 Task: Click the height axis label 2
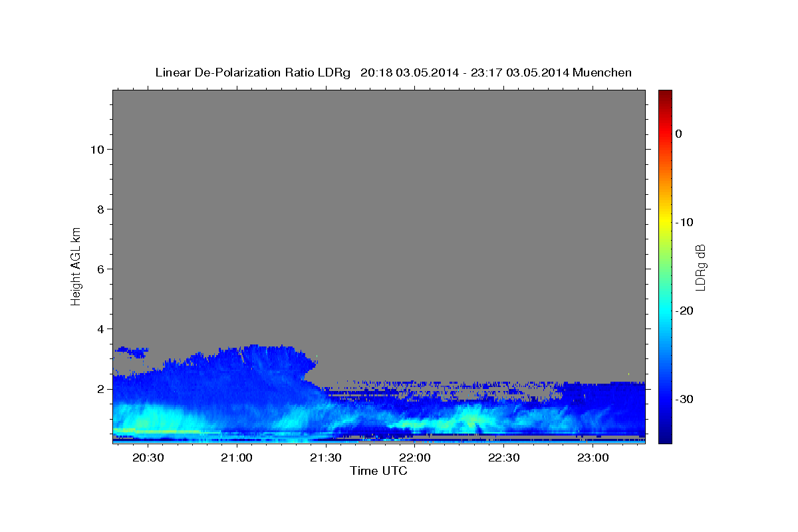click(x=100, y=388)
